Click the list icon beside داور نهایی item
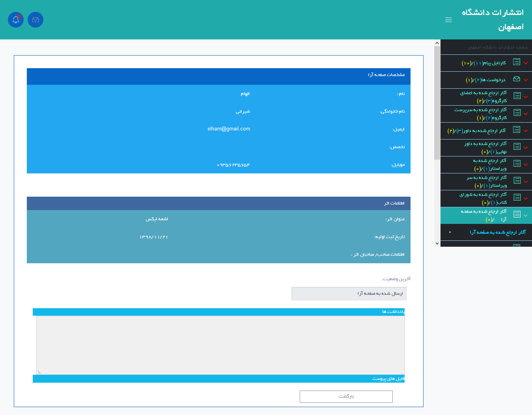Viewport: 532px width, 415px height. [x=517, y=147]
